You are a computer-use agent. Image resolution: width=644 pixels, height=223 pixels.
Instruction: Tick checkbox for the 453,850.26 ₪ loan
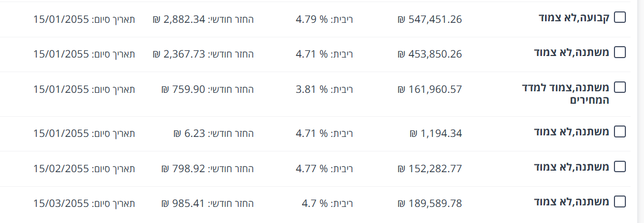coord(619,52)
